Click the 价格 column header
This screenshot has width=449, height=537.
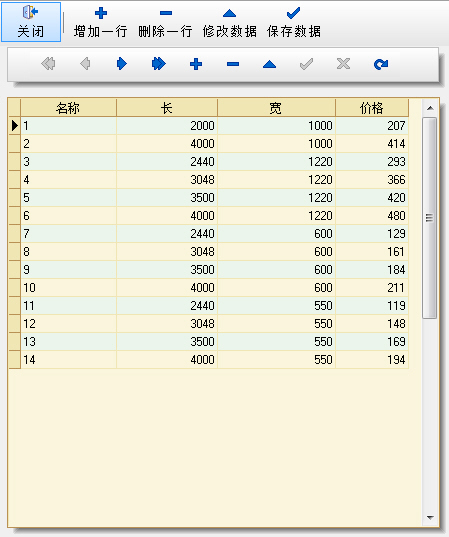(x=372, y=108)
